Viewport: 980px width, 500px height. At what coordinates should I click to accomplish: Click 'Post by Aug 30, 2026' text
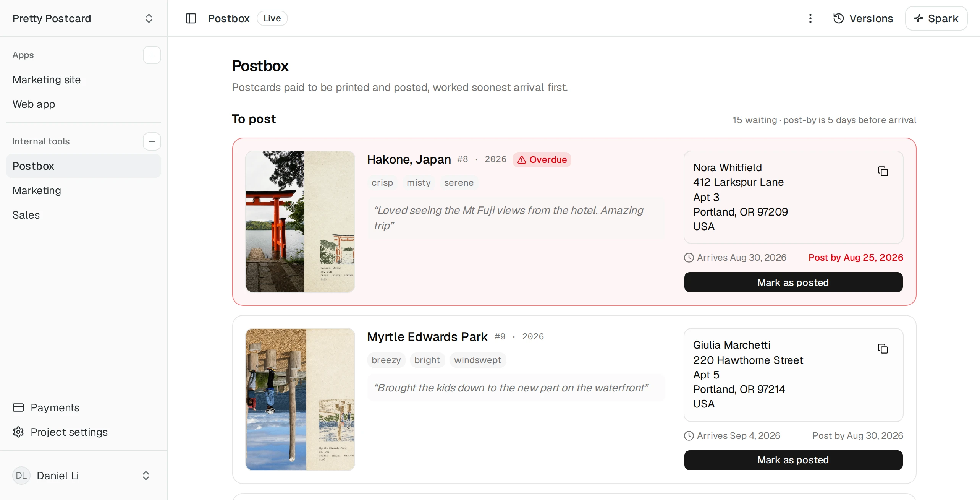point(857,436)
